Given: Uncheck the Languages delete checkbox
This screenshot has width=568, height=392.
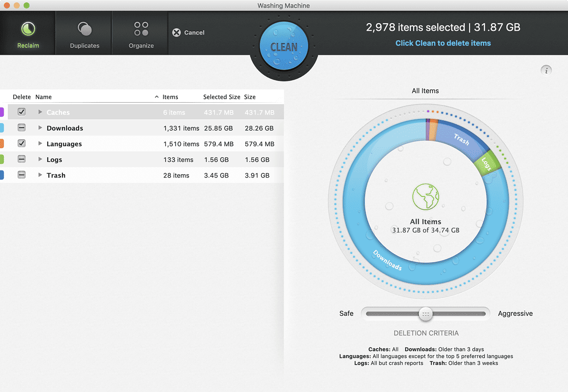Looking at the screenshot, I should (x=21, y=143).
